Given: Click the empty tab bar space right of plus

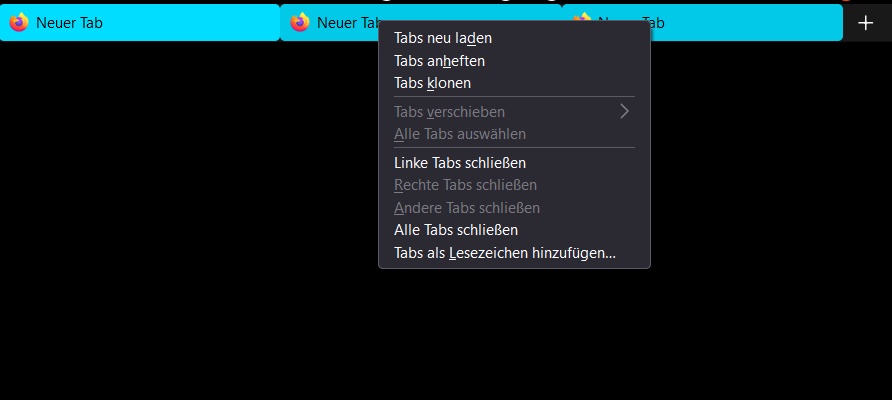Looking at the screenshot, I should point(886,22).
